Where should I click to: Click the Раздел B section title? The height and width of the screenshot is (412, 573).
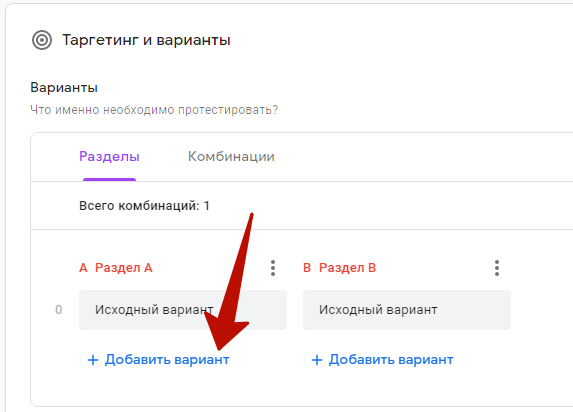348,268
